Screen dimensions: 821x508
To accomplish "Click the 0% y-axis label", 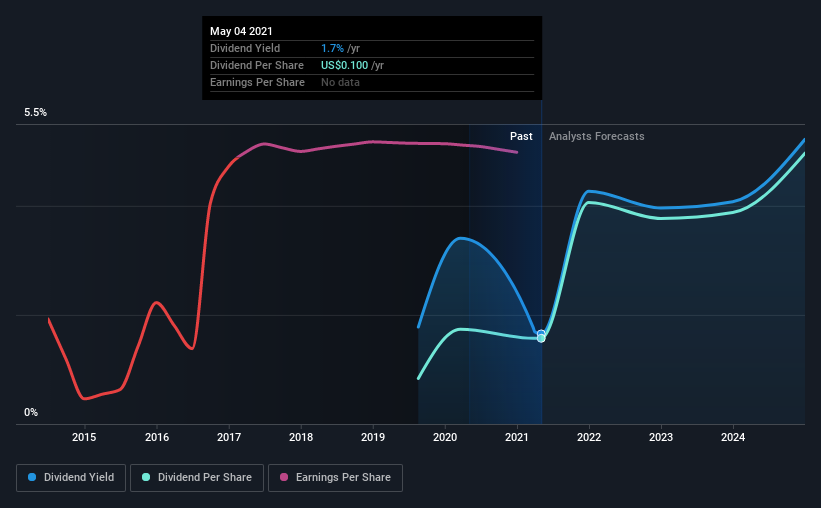I will point(31,413).
